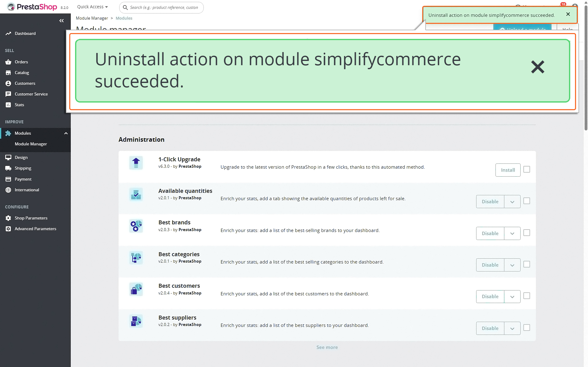
Task: Click the PrestaShop logo
Action: tap(32, 7)
